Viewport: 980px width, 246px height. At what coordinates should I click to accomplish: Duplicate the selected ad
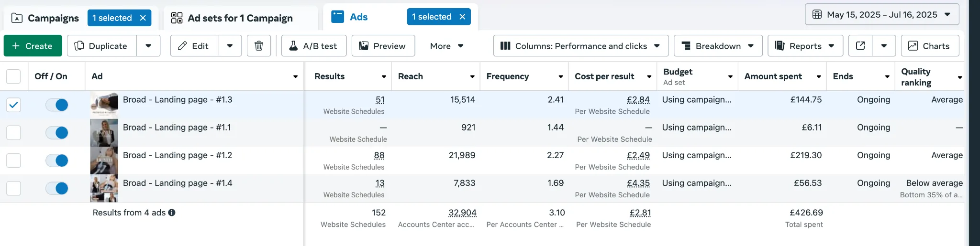point(101,46)
